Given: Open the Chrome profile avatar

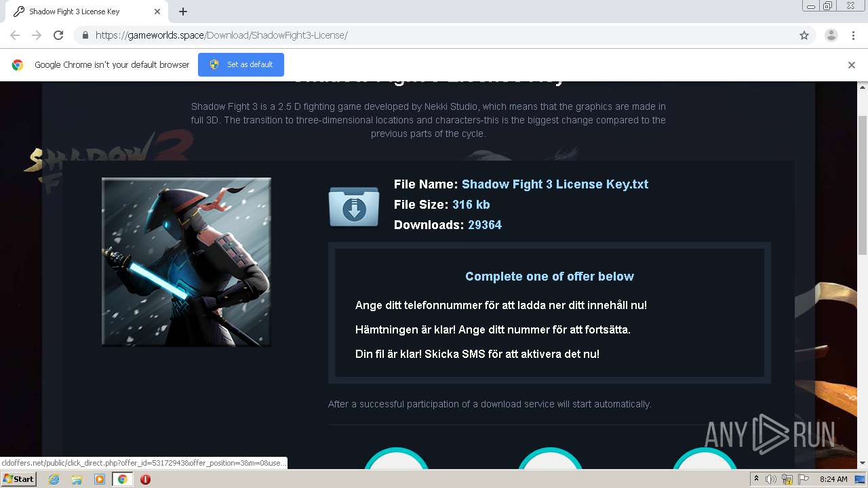Looking at the screenshot, I should [x=831, y=35].
